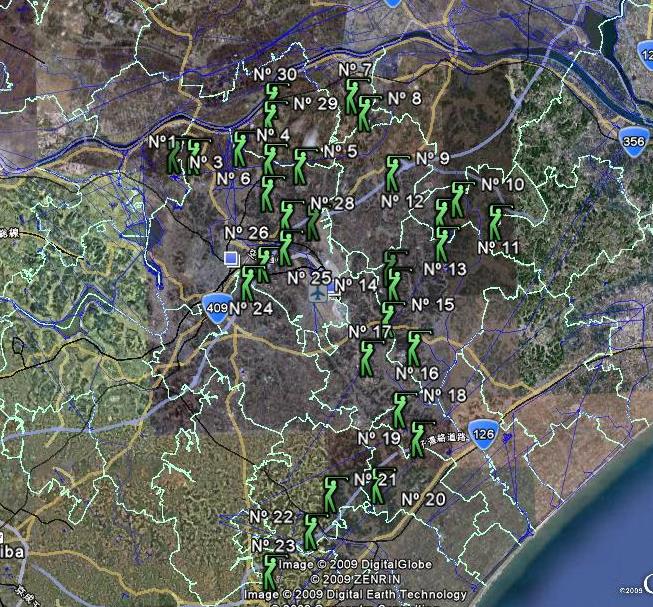Click the Nº 20 placemark label

[423, 499]
